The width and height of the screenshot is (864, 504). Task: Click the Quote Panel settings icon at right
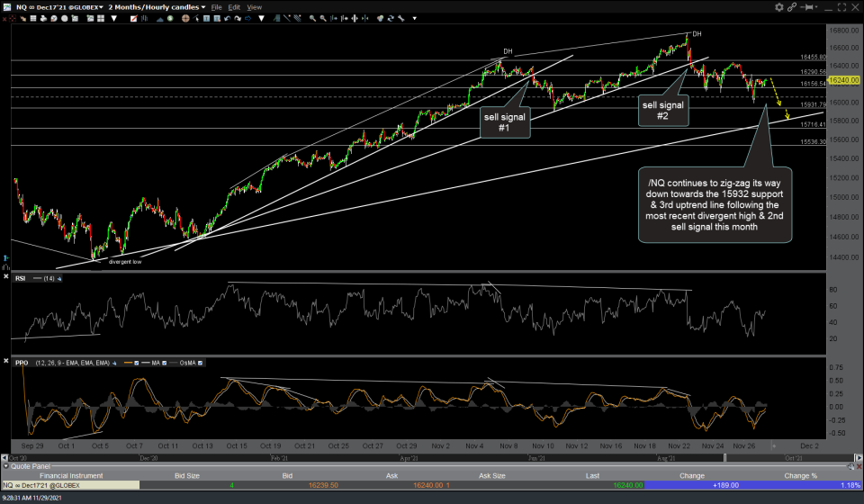[x=851, y=466]
